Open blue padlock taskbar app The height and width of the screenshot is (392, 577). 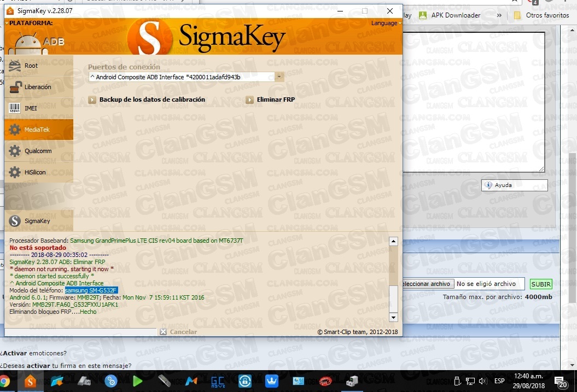tap(244, 381)
